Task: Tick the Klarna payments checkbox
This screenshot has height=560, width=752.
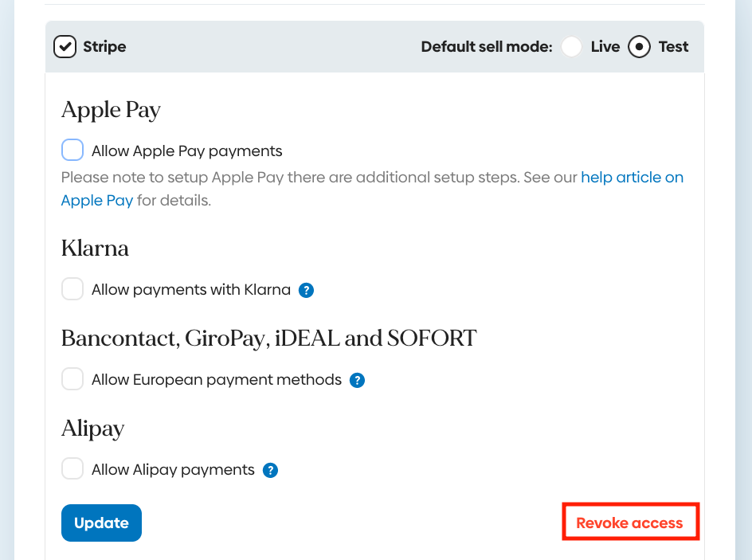Action: [72, 289]
